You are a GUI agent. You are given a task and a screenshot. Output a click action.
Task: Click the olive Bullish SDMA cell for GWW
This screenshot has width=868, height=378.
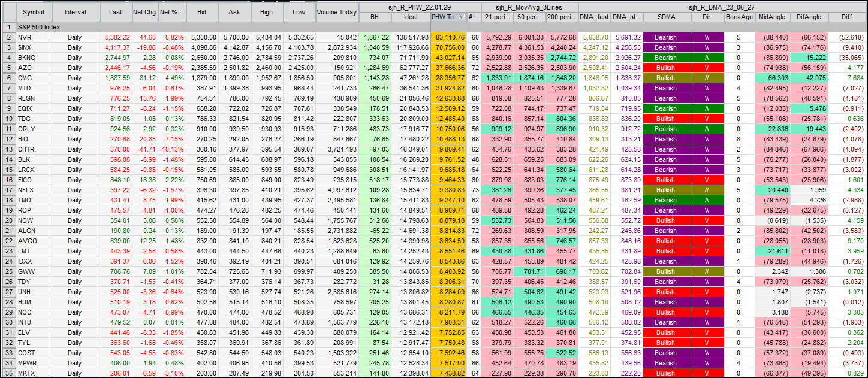(666, 271)
